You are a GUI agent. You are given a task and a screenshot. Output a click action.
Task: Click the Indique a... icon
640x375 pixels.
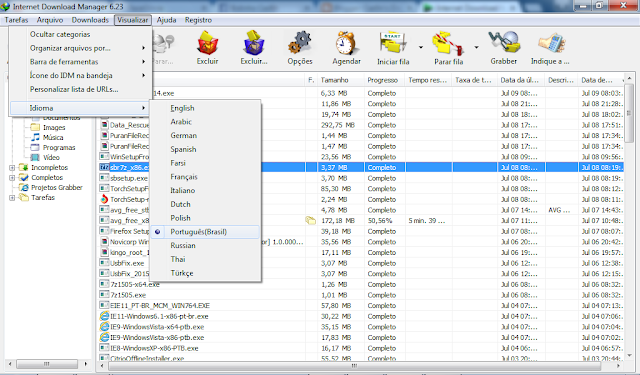551,43
